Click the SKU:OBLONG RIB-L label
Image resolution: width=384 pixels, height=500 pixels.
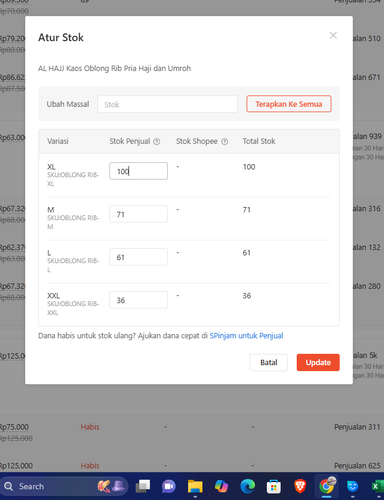(73, 265)
